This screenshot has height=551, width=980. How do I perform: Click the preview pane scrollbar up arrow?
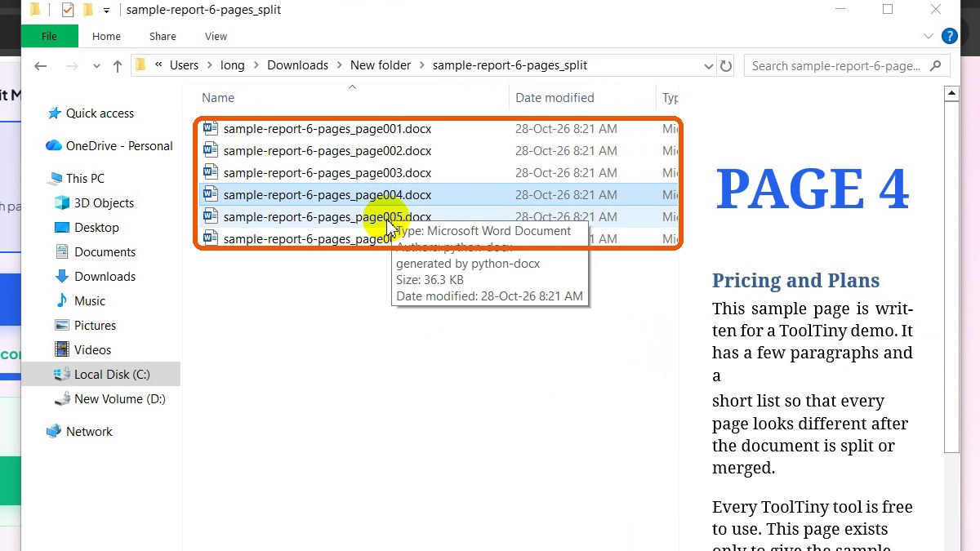point(951,94)
